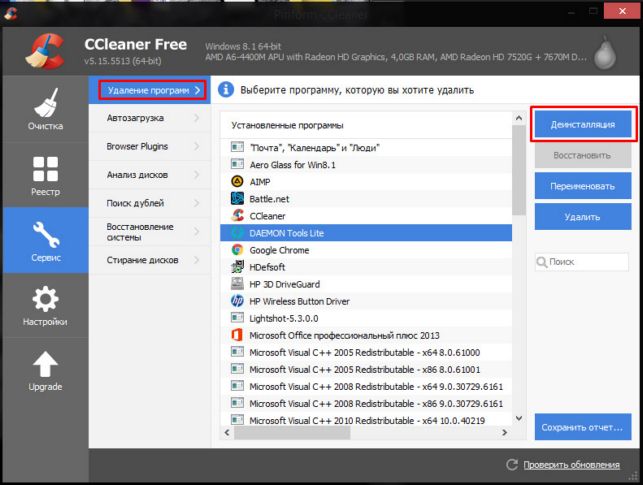This screenshot has width=643, height=485.
Task: Click the HP 3D DriveGuard icon
Action: 237,284
